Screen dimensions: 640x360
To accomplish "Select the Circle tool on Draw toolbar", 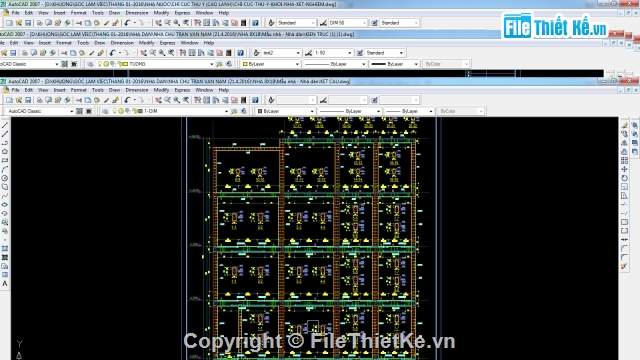I will [5, 178].
